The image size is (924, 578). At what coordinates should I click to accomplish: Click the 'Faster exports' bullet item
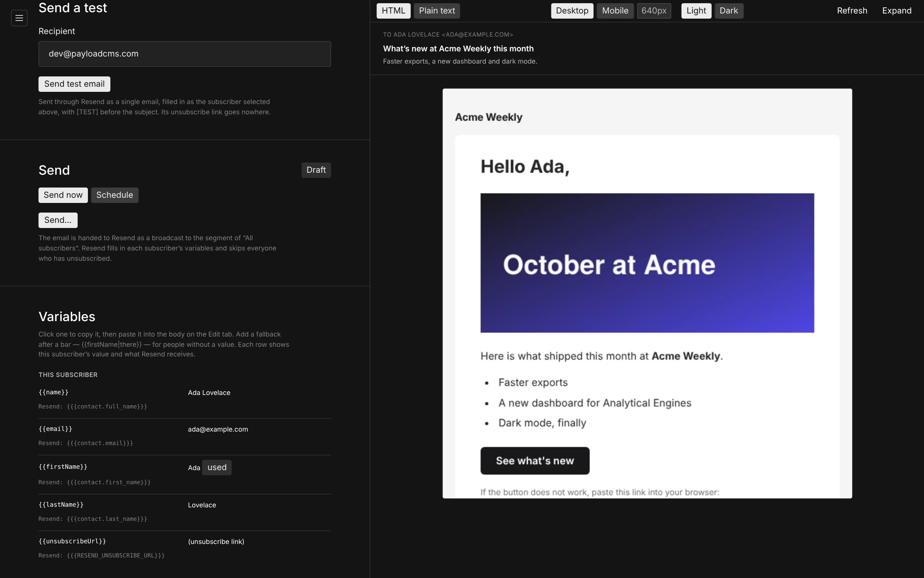[533, 382]
